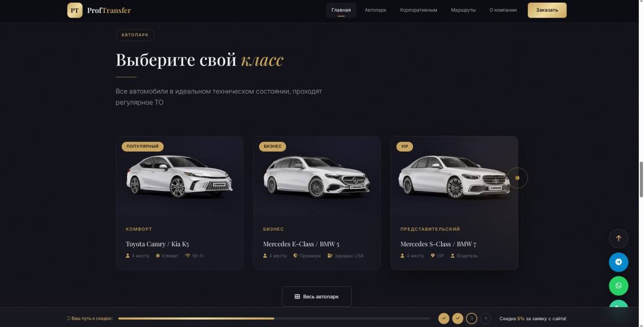Click the discount progress bar

coord(278,318)
